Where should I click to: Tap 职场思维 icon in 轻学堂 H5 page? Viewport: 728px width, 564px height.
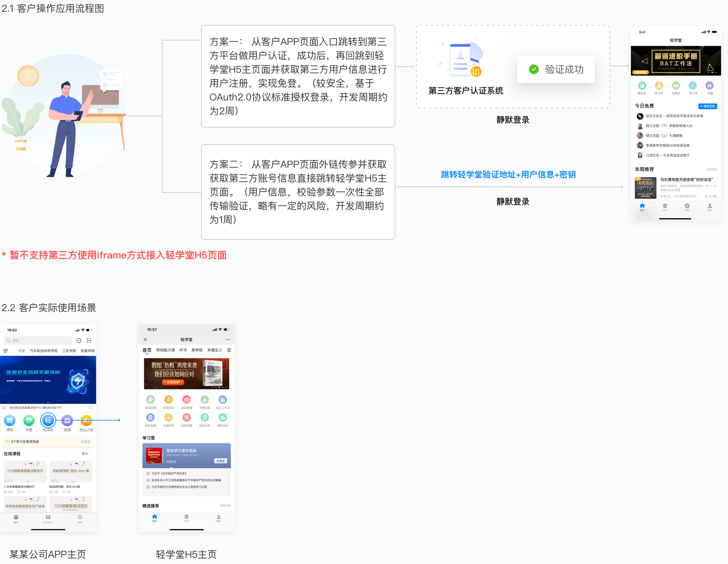pyautogui.click(x=150, y=399)
